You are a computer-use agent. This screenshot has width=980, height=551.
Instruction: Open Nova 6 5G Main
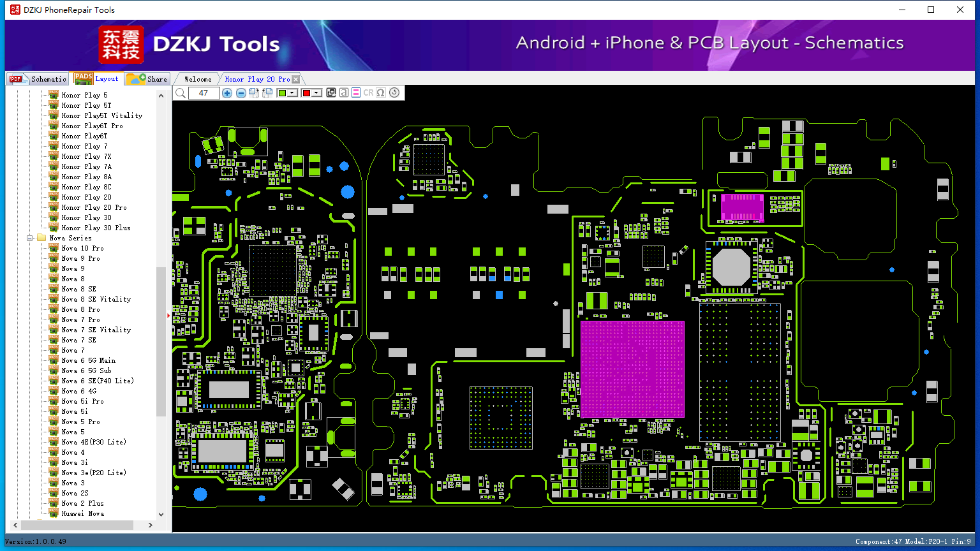[x=88, y=360]
